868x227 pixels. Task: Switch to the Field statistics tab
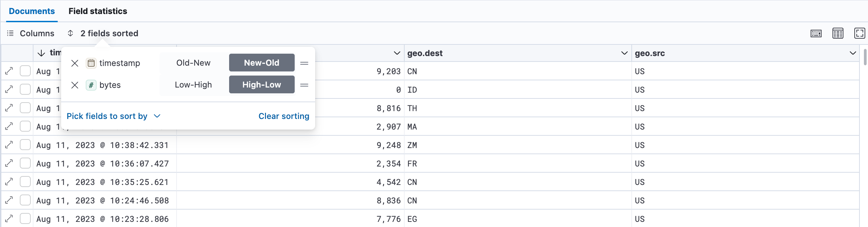coord(98,11)
